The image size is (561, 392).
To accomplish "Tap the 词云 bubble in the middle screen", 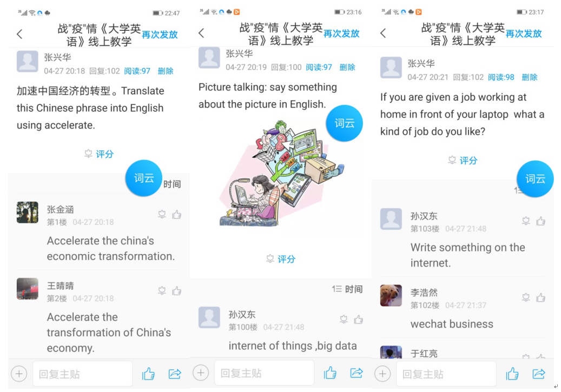I will pos(344,123).
